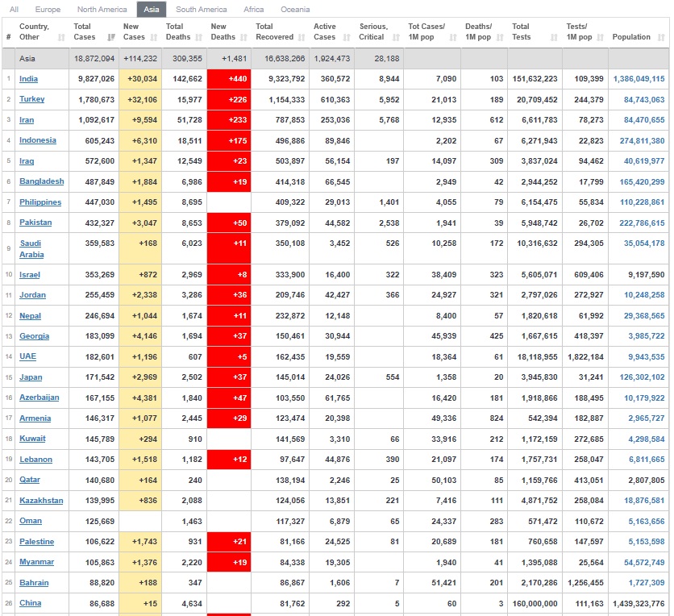Open the Palestine country link
Screen dimensions: 674x616
tap(37, 542)
